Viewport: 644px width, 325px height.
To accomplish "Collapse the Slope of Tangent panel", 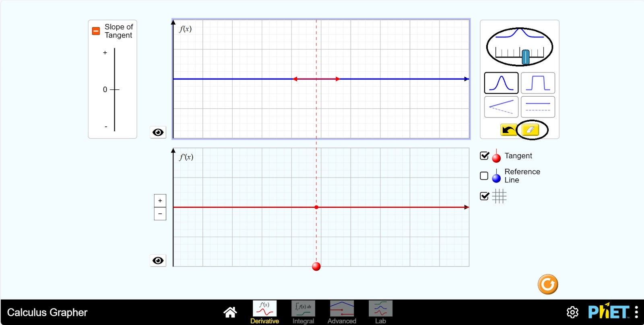I will click(96, 31).
